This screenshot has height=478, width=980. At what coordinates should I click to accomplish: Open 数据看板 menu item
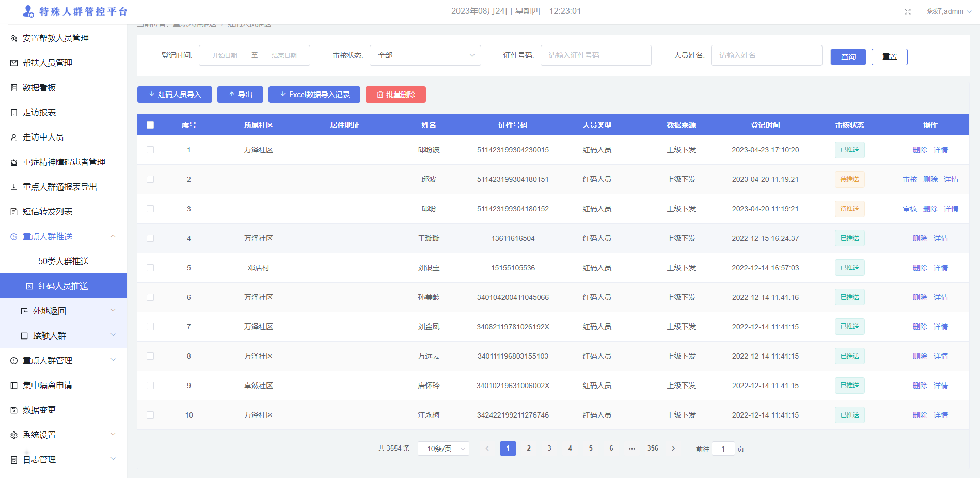pyautogui.click(x=63, y=88)
